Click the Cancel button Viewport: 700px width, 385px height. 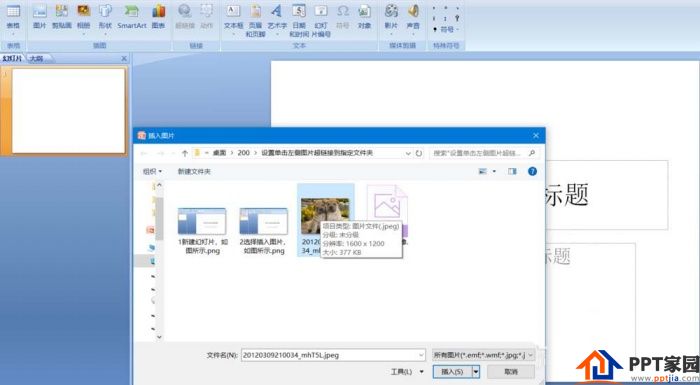[x=511, y=372]
